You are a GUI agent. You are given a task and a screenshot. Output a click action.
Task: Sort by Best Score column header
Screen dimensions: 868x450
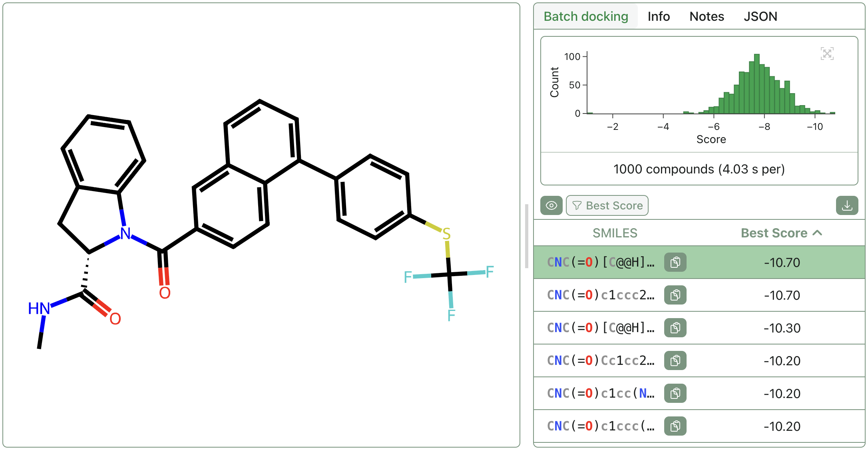[x=774, y=233]
